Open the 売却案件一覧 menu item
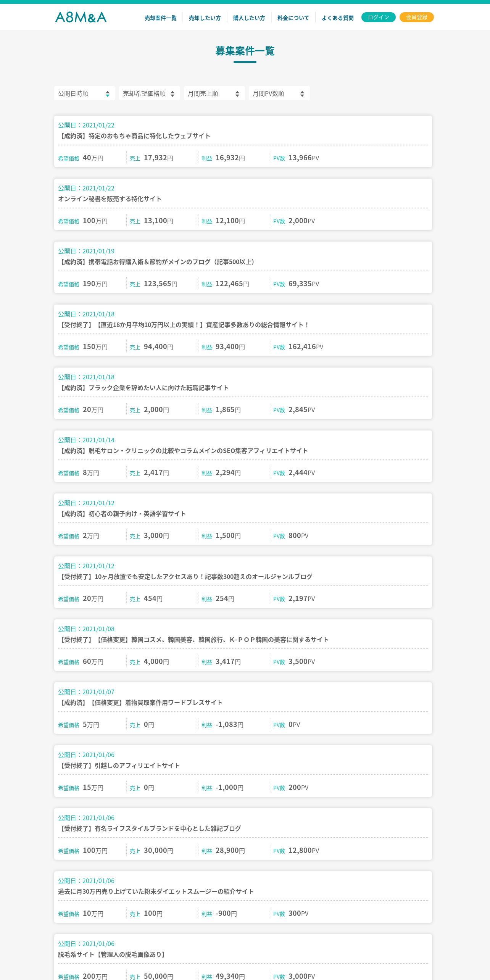The height and width of the screenshot is (980, 490). [x=161, y=18]
